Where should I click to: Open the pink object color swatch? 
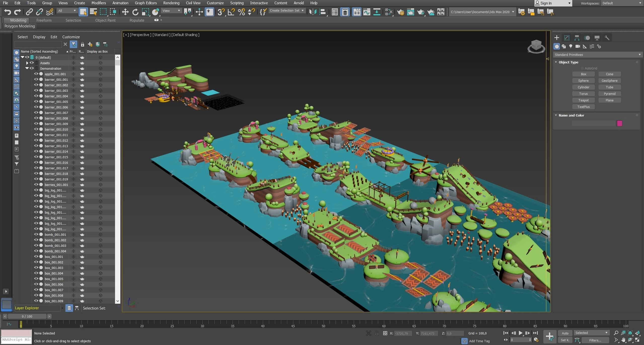tap(619, 123)
